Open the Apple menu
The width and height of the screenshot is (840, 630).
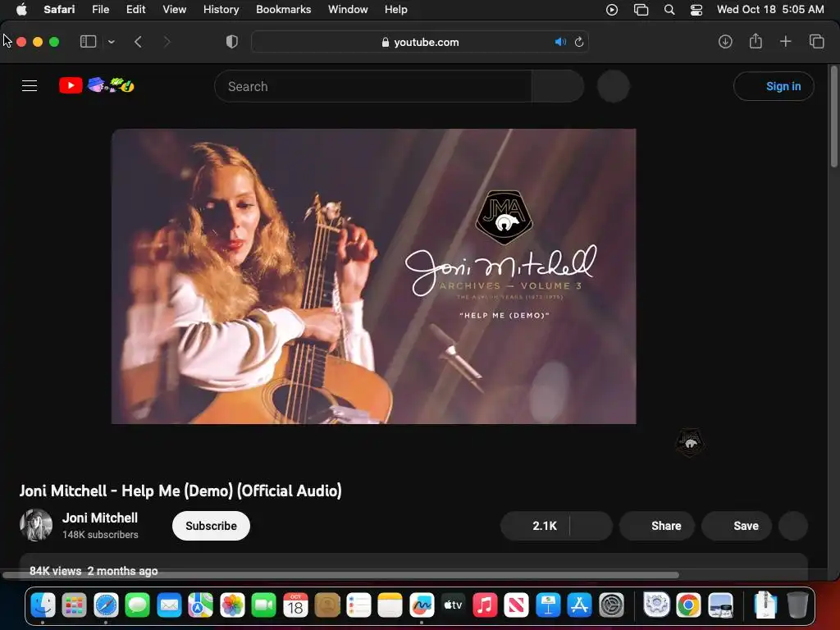click(21, 10)
